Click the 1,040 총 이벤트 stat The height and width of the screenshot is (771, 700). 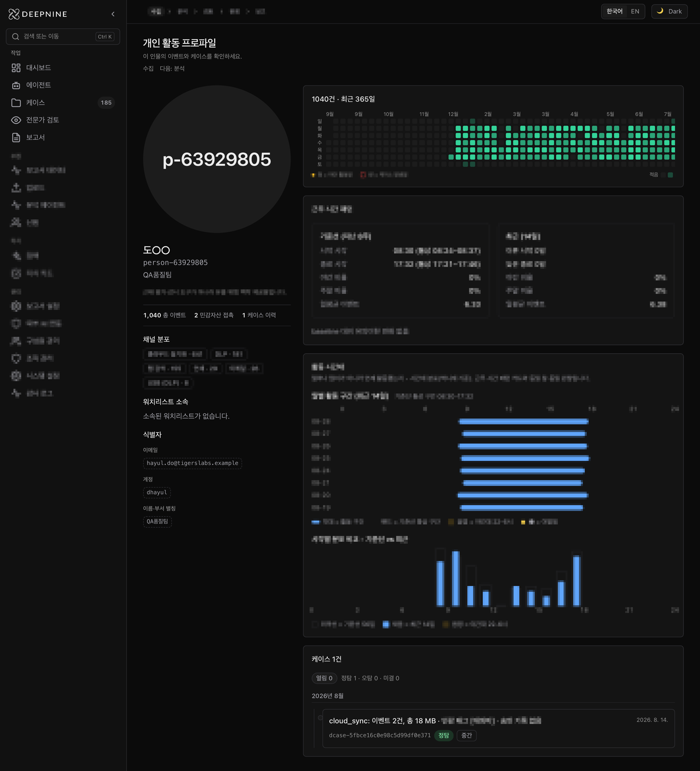(164, 315)
